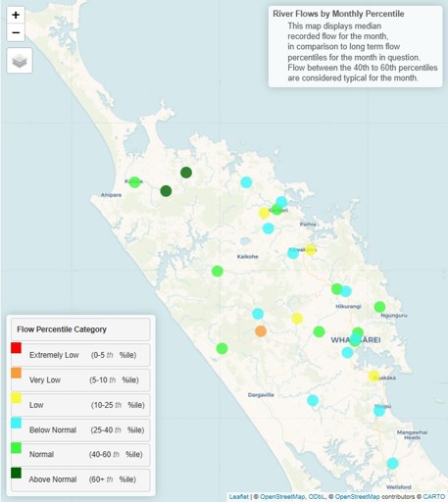Screen dimensions: 448x502
Task: Click the Whangārei city label
Action: click(x=356, y=340)
